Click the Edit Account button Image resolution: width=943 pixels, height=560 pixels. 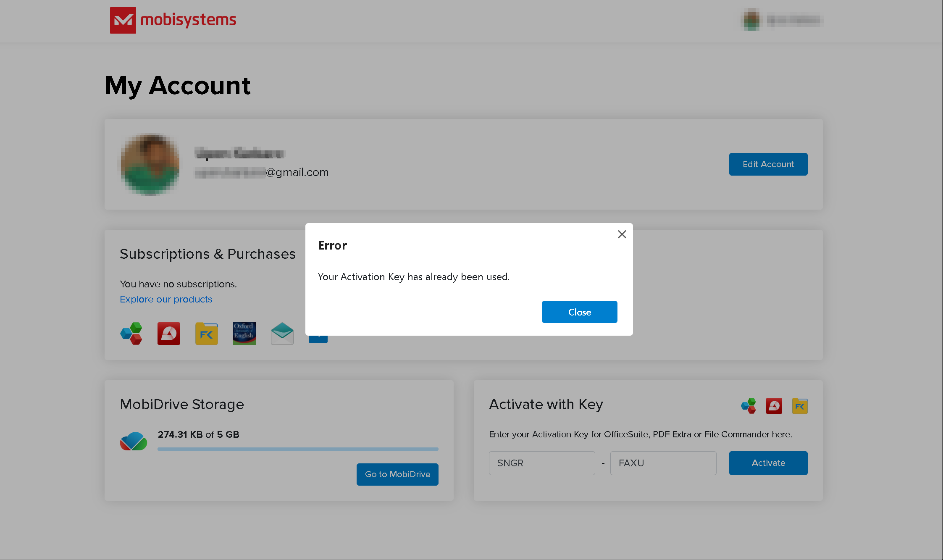point(768,164)
